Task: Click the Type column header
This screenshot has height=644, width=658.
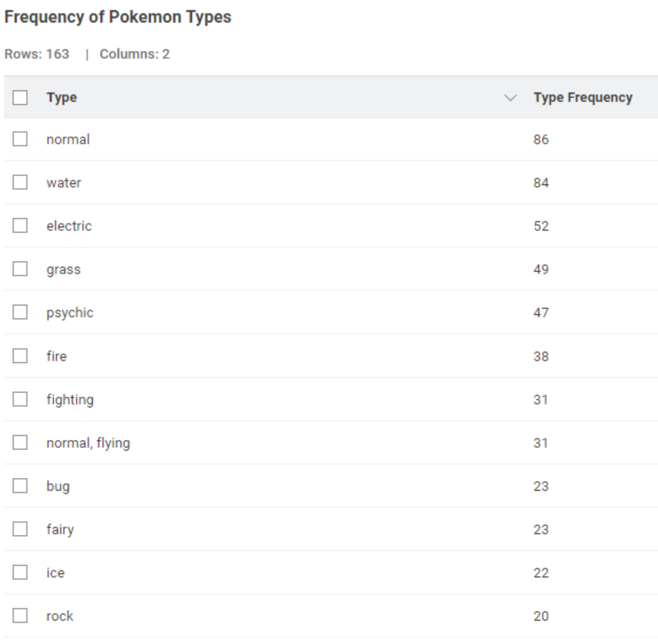Action: pos(62,98)
